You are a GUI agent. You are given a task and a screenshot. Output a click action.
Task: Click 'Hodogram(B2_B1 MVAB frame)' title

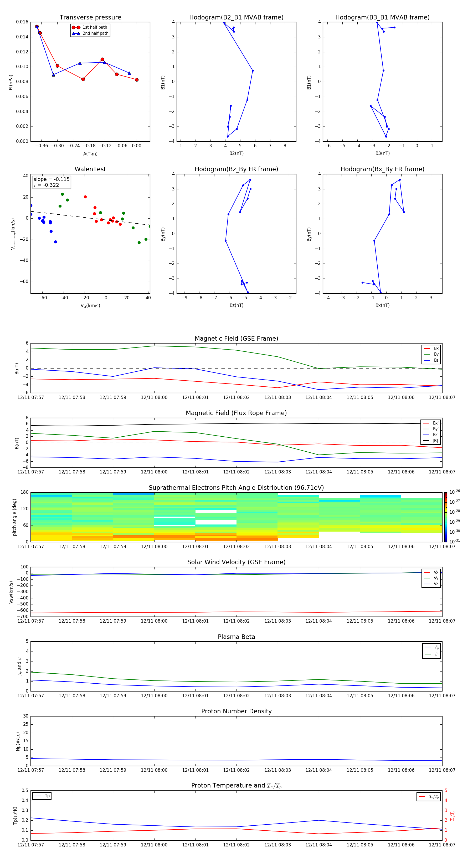click(x=236, y=18)
